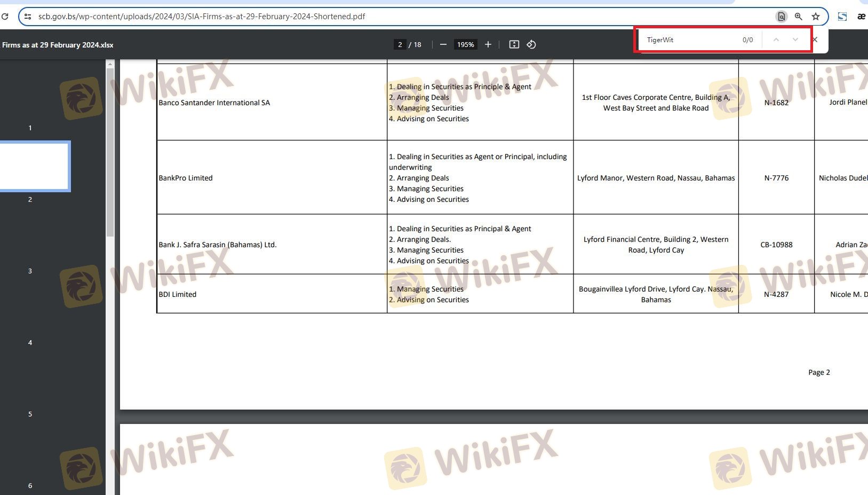Click the find-in-page icon in address bar
Viewport: 868px width, 495px height.
pos(781,17)
